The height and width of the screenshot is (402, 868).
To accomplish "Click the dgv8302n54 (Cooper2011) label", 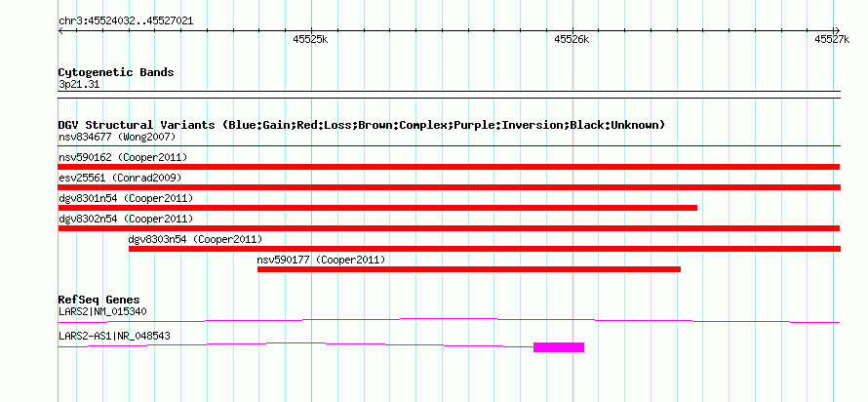I will (126, 219).
